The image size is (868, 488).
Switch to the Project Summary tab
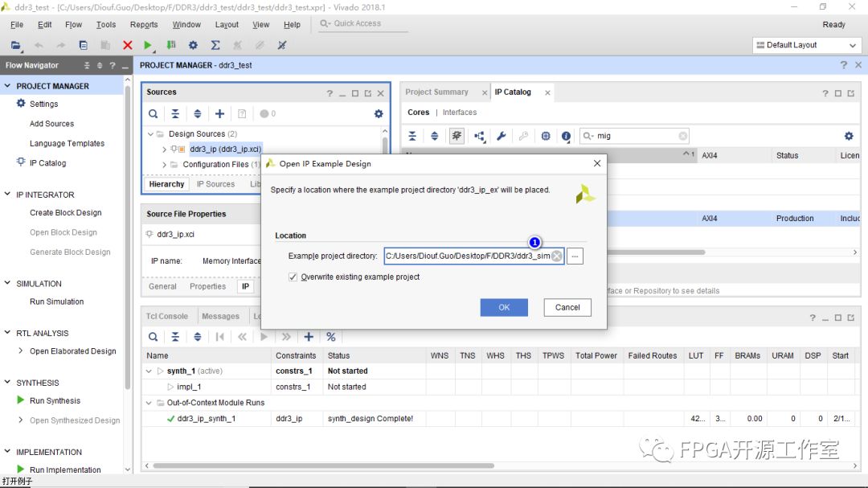coord(436,92)
